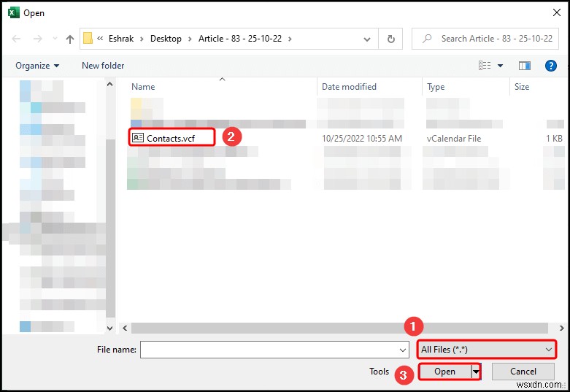Screen dimensions: 570x392
Task: Click the Search Article search box
Action: pyautogui.click(x=485, y=39)
